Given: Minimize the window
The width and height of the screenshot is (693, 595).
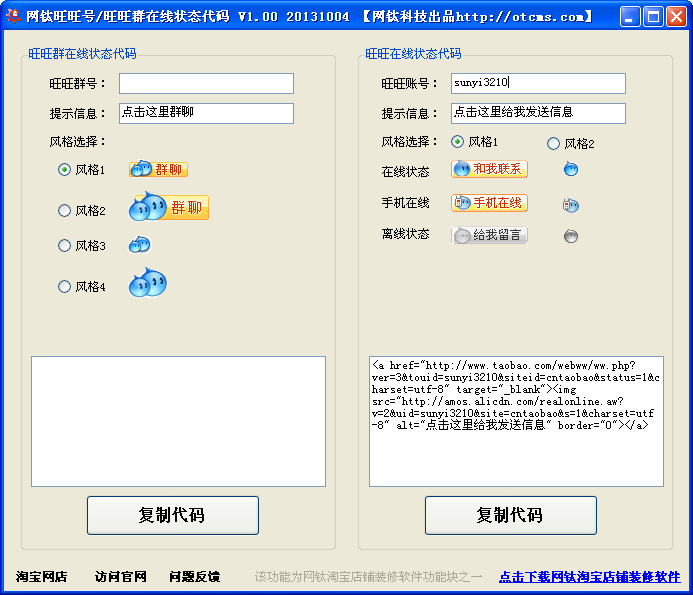Looking at the screenshot, I should coord(630,17).
